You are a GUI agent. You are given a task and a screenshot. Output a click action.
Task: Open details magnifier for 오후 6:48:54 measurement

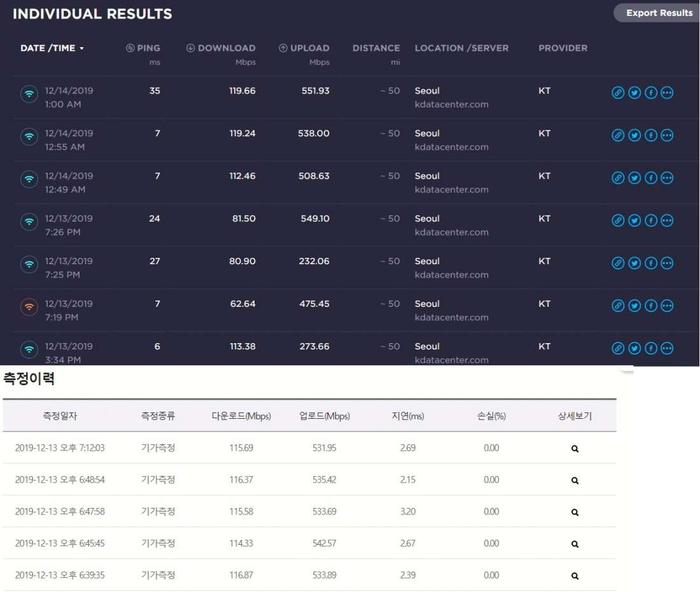[575, 481]
